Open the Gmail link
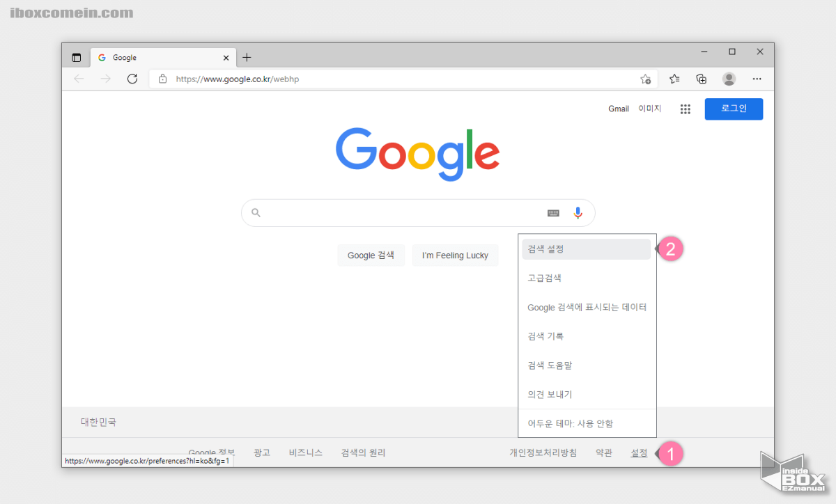The width and height of the screenshot is (836, 504). coord(619,109)
